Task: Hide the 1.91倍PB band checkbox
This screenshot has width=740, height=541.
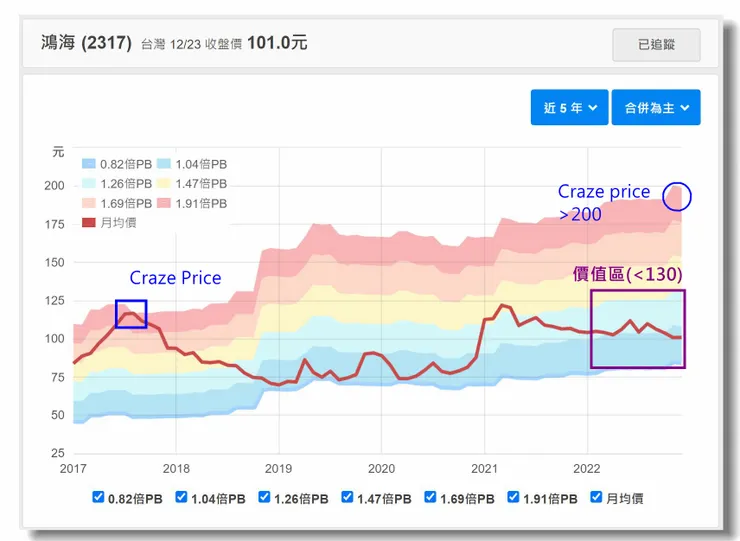Action: (x=514, y=497)
